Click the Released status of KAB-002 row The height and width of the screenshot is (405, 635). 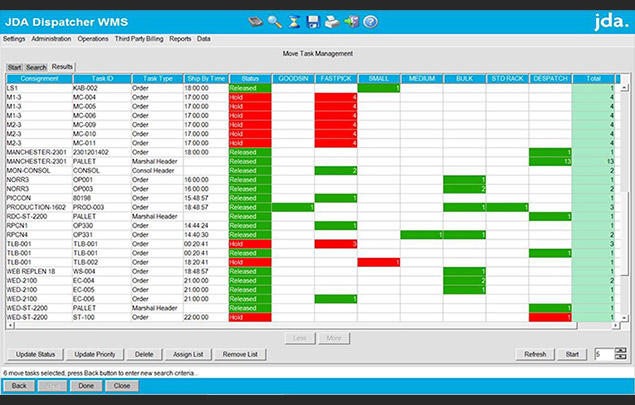point(250,88)
